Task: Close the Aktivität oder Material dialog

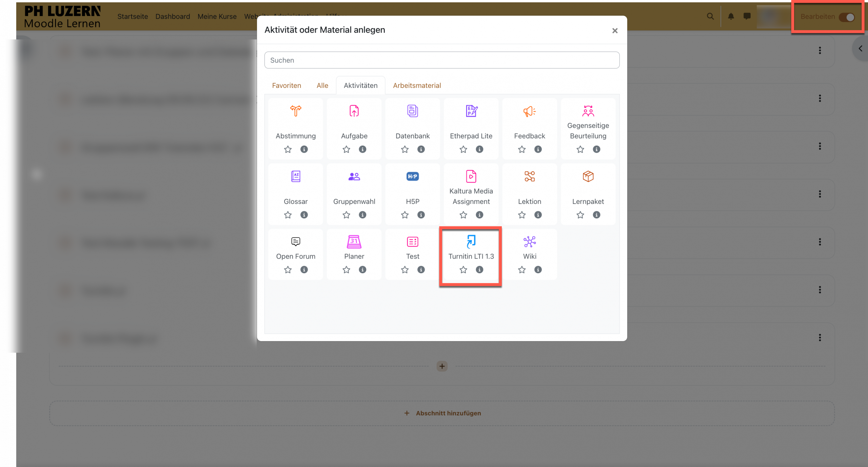Action: pos(615,31)
